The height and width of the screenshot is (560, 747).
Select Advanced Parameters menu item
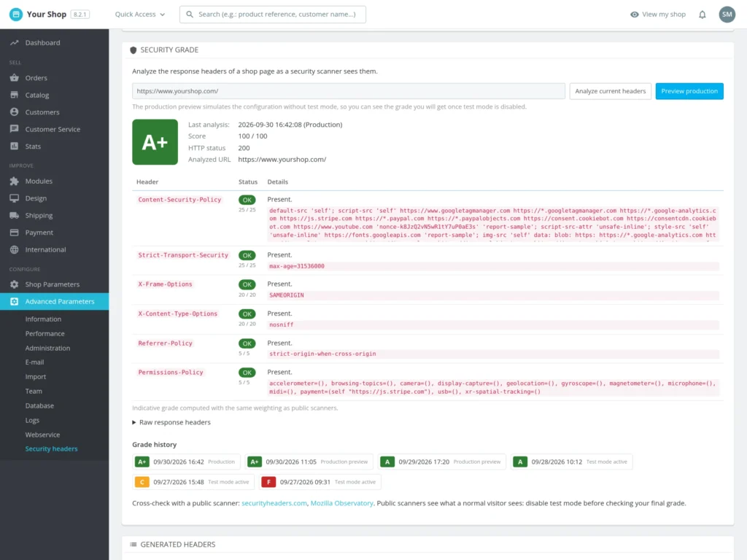tap(54, 301)
